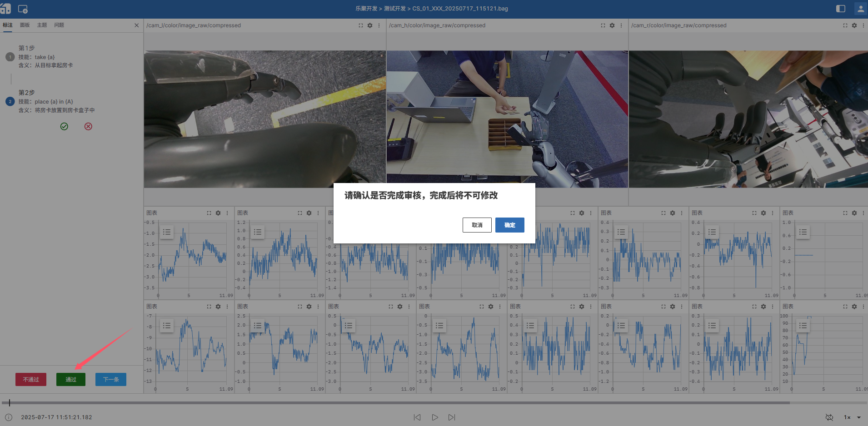Step to the previous frame

[x=417, y=417]
